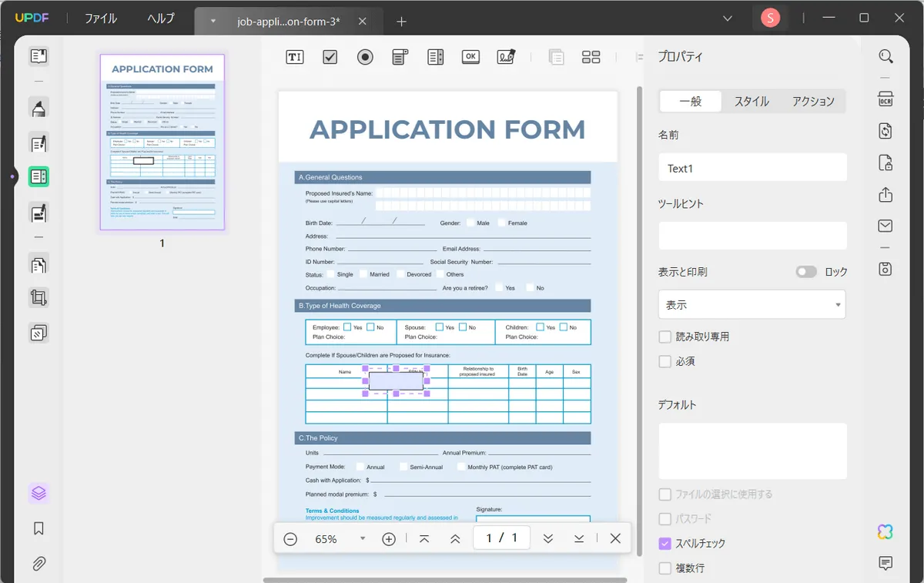The width and height of the screenshot is (924, 583).
Task: Select the job-appli...on-form-3 document tab
Action: [288, 22]
